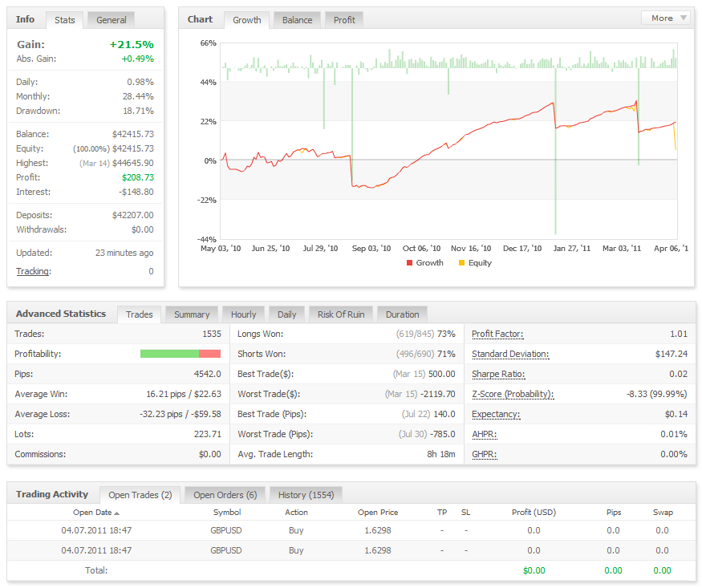Switch to the General info tab

[x=112, y=19]
